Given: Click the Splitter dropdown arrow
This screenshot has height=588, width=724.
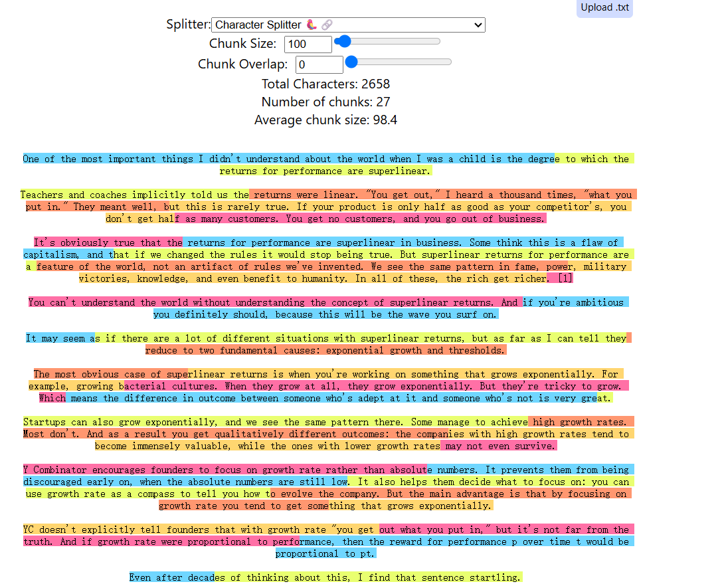Looking at the screenshot, I should pyautogui.click(x=478, y=25).
